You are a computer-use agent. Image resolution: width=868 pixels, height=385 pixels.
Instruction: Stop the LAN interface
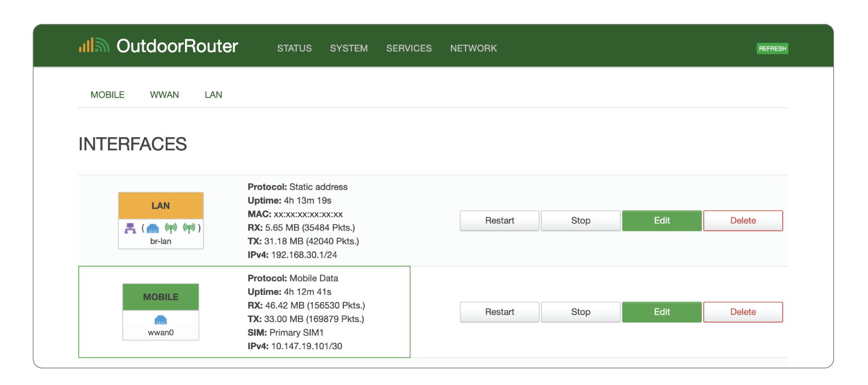click(580, 221)
